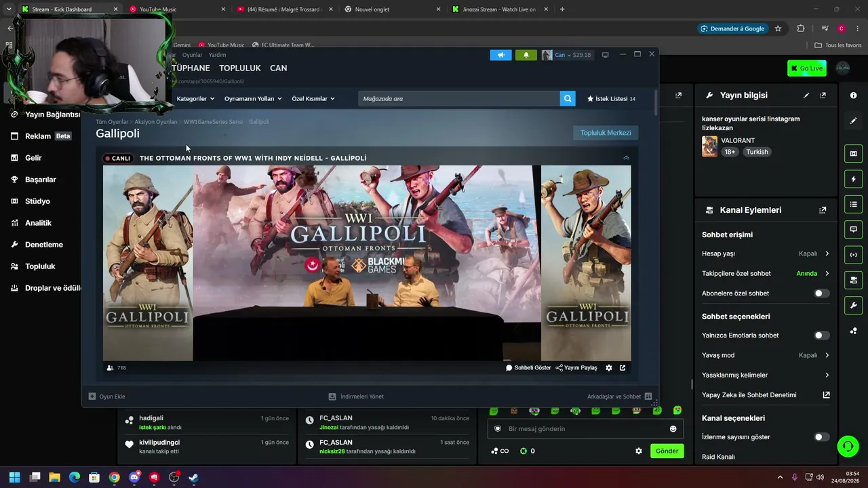
Task: Open the CAN profile tab in Steam
Action: click(x=279, y=68)
